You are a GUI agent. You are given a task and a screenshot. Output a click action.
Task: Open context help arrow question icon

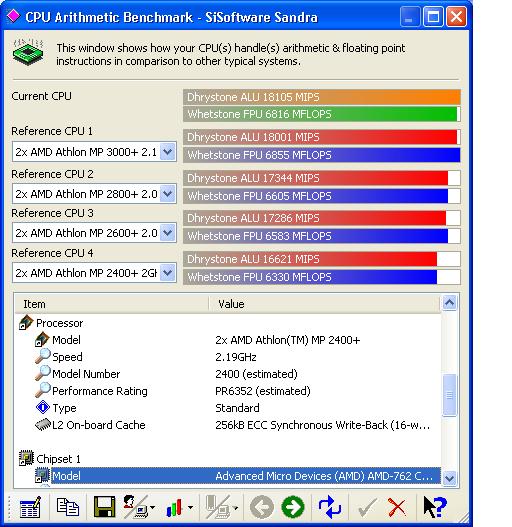pos(435,507)
